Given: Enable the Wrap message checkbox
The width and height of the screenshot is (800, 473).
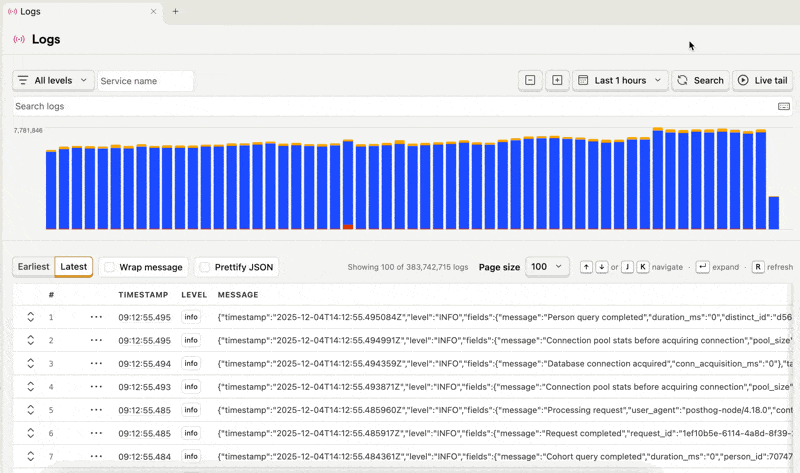Looking at the screenshot, I should click(x=109, y=267).
